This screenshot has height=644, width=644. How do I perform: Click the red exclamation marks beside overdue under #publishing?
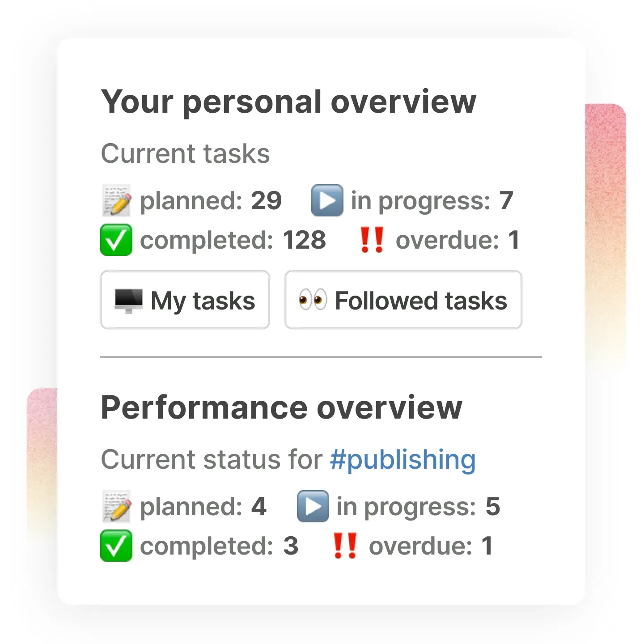(345, 546)
